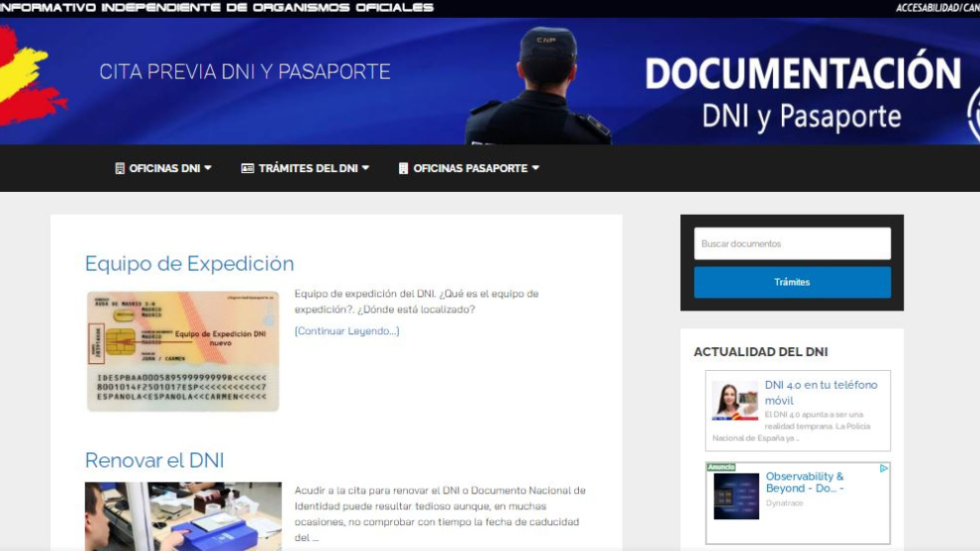Click the Spanish flag logo in the header
The image size is (980, 551).
pos(28,79)
